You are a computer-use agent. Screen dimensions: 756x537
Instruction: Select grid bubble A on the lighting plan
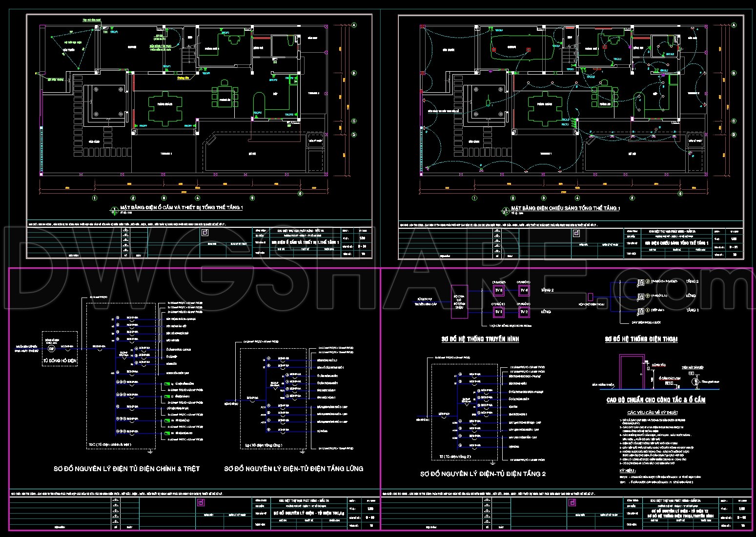click(x=734, y=25)
